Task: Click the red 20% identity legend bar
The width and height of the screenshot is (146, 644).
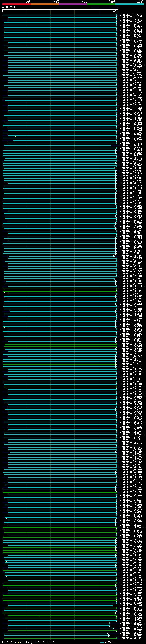Action: point(16,4)
